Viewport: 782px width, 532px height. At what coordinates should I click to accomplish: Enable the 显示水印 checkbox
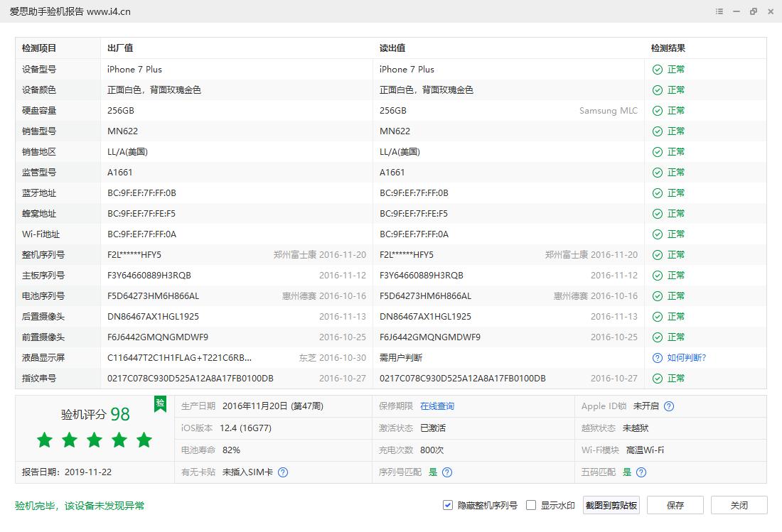coord(530,505)
